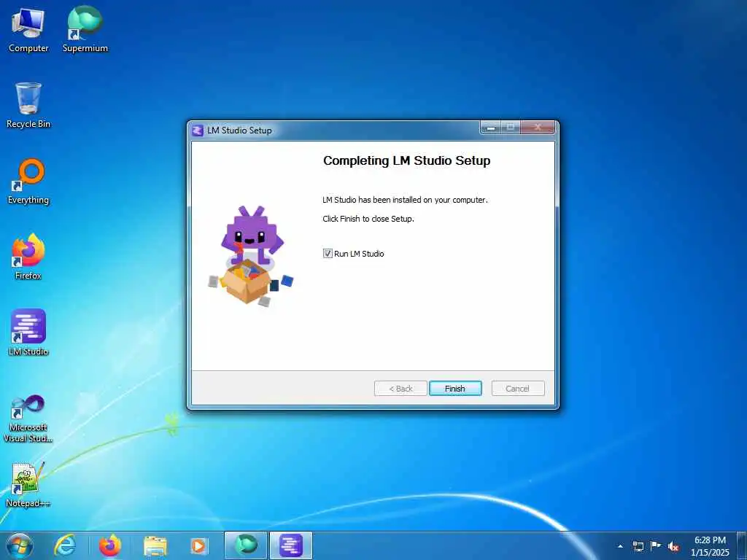Click the LM Studio Setup title icon
This screenshot has height=560, width=747.
(x=197, y=131)
